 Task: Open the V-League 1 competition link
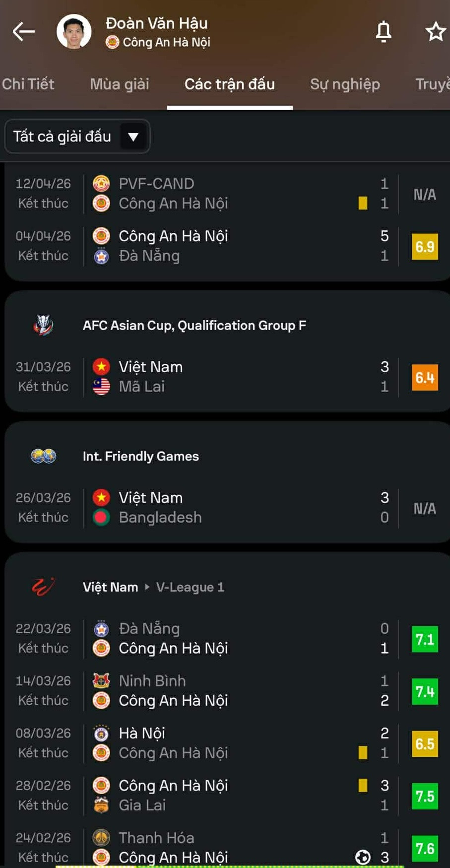[190, 587]
